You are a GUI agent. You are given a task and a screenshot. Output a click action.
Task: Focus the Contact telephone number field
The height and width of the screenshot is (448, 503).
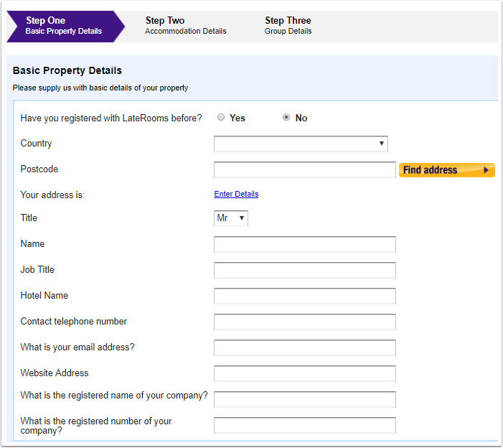[x=305, y=322]
